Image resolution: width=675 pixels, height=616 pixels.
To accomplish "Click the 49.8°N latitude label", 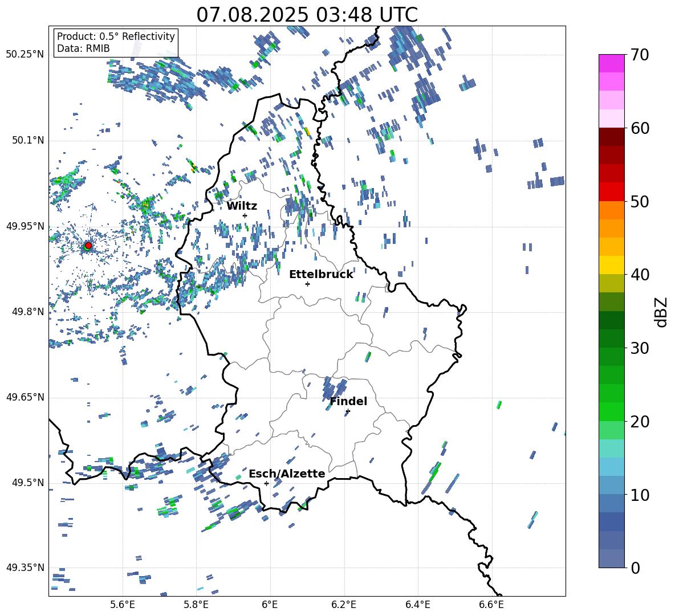I will point(27,312).
